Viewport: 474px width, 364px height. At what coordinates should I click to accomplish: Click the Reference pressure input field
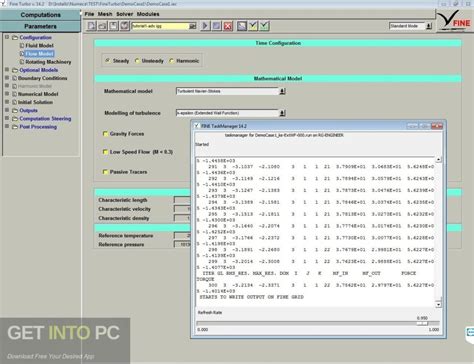[x=182, y=244]
